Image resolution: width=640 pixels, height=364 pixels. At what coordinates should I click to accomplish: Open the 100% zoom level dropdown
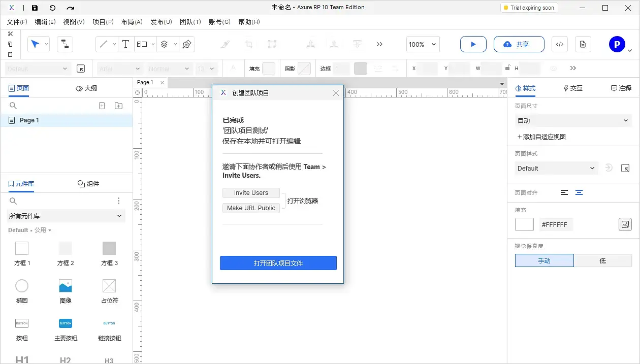(423, 44)
